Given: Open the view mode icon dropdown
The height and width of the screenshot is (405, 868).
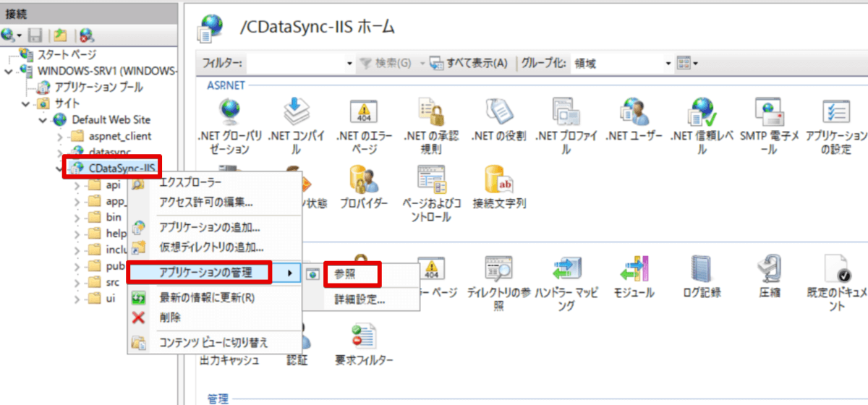Looking at the screenshot, I should (686, 64).
